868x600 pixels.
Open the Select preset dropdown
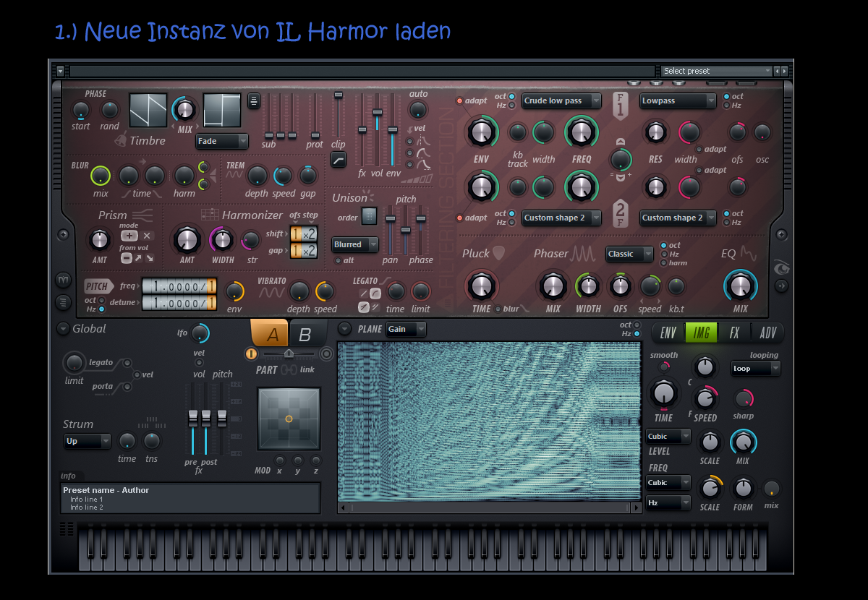click(x=716, y=71)
